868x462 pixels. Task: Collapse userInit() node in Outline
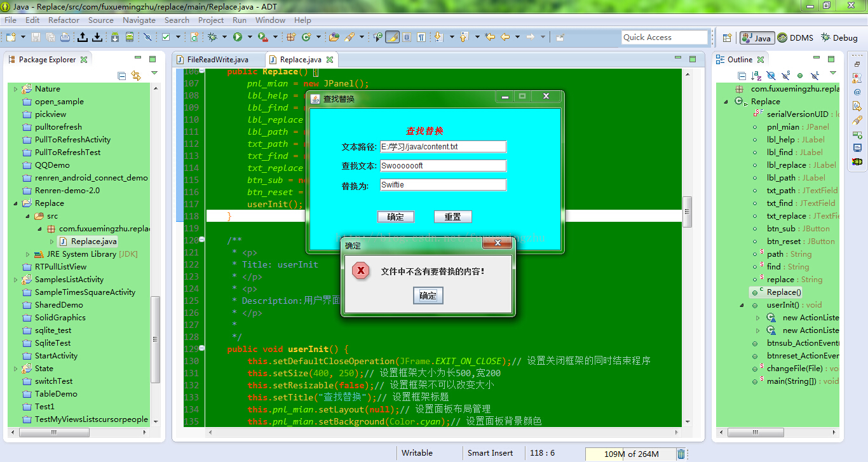tap(742, 305)
